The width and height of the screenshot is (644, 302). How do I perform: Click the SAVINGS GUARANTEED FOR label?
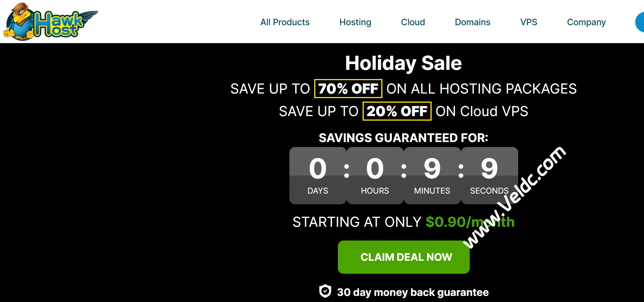(403, 138)
